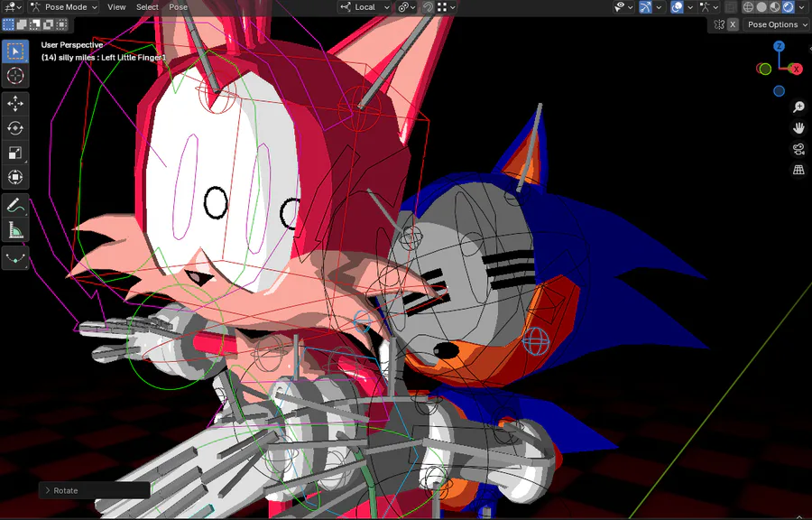Activate the Move tool
The image size is (812, 520).
(x=15, y=104)
